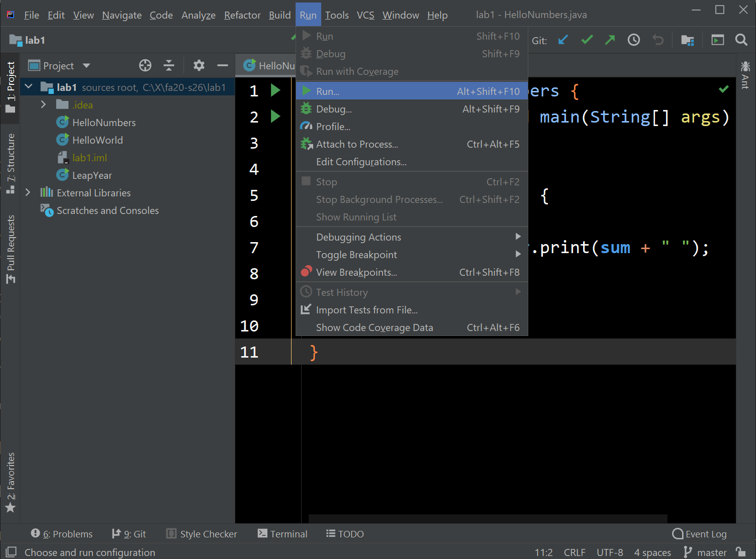Toggle the Structure tool window tab
This screenshot has height=559, width=756.
pyautogui.click(x=11, y=163)
